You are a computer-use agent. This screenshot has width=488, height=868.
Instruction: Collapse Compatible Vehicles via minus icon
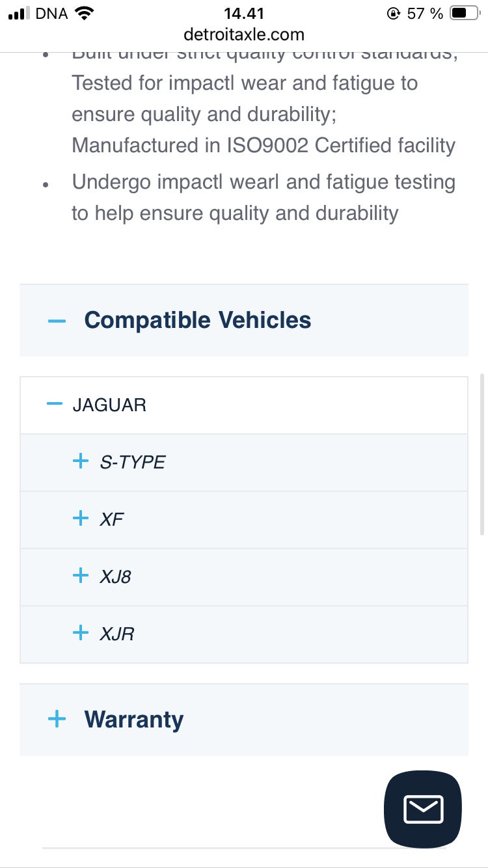coord(57,321)
